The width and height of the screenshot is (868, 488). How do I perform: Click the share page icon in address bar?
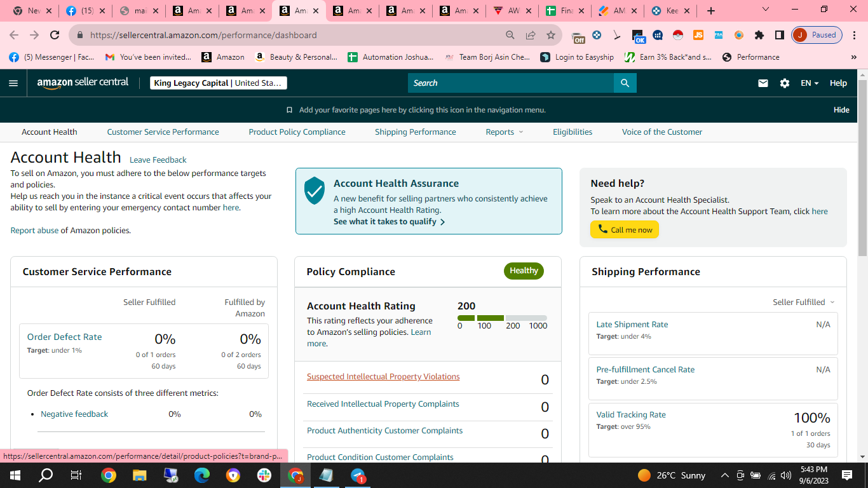click(x=531, y=35)
